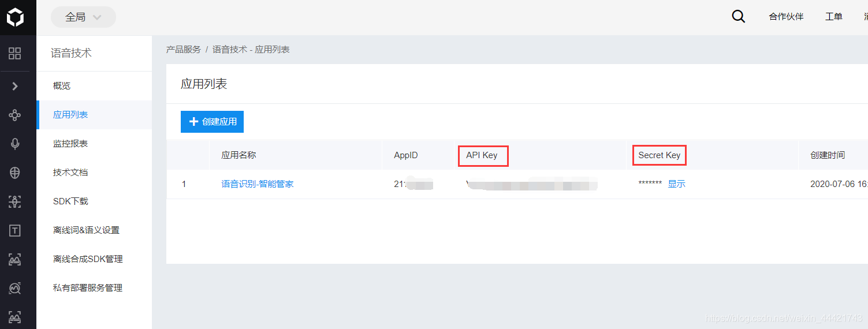Open the body analysis person-frame icon
Viewport: 868px width, 329px height.
(15, 201)
